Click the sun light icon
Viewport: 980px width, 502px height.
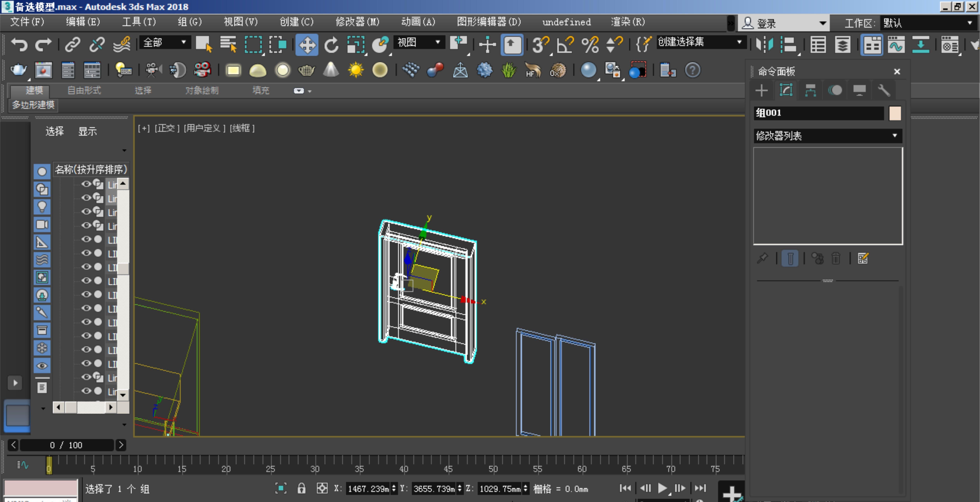click(356, 70)
